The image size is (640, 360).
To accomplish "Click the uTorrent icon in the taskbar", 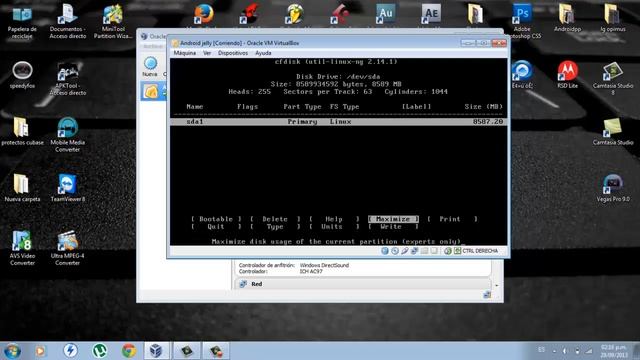I will click(99, 351).
